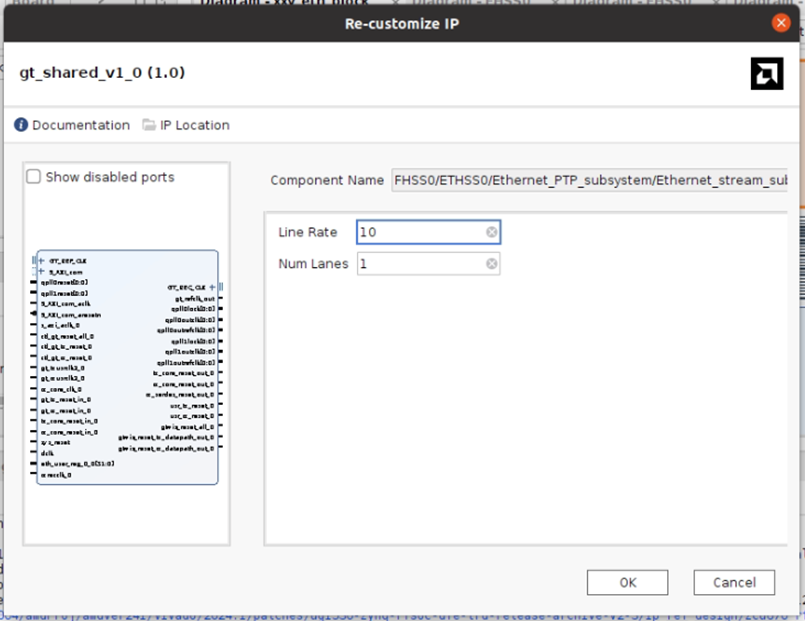Image resolution: width=805 pixels, height=621 pixels.
Task: Select the Component Name text field
Action: click(x=588, y=180)
